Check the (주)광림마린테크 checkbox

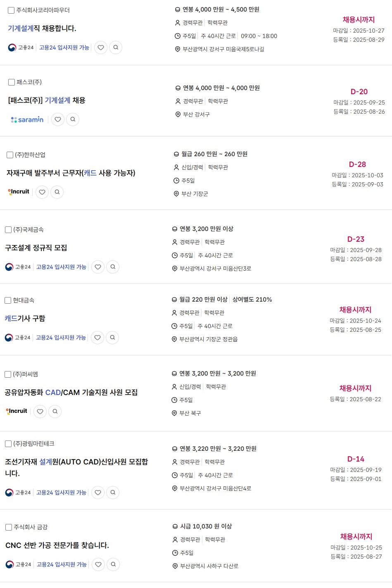pyautogui.click(x=8, y=444)
